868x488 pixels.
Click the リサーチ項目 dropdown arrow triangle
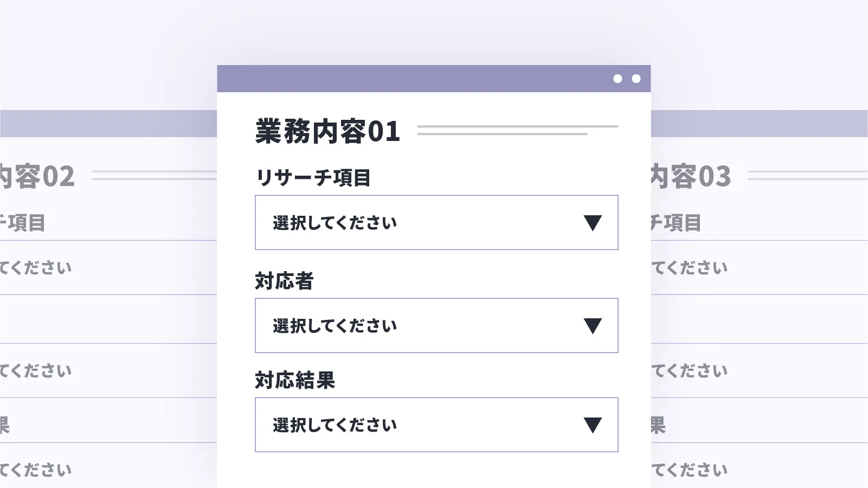tap(592, 223)
